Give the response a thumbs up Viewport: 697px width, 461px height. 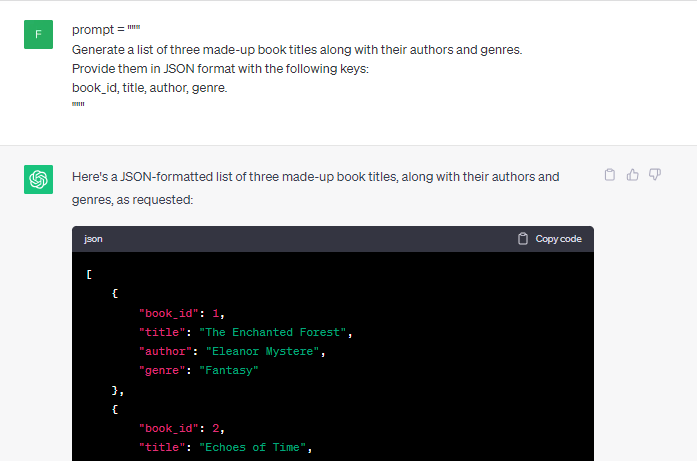point(633,175)
